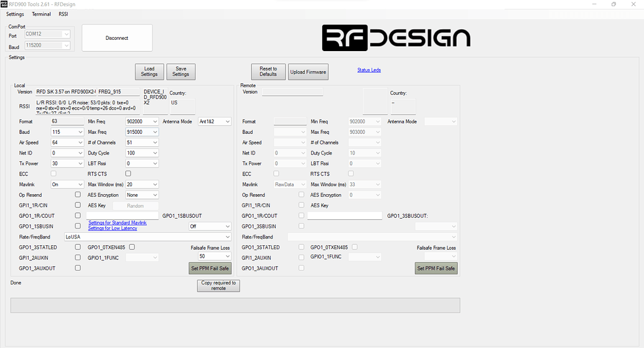Click the RFDesign logo banner
Viewport: 644px width, 348px height.
point(396,38)
